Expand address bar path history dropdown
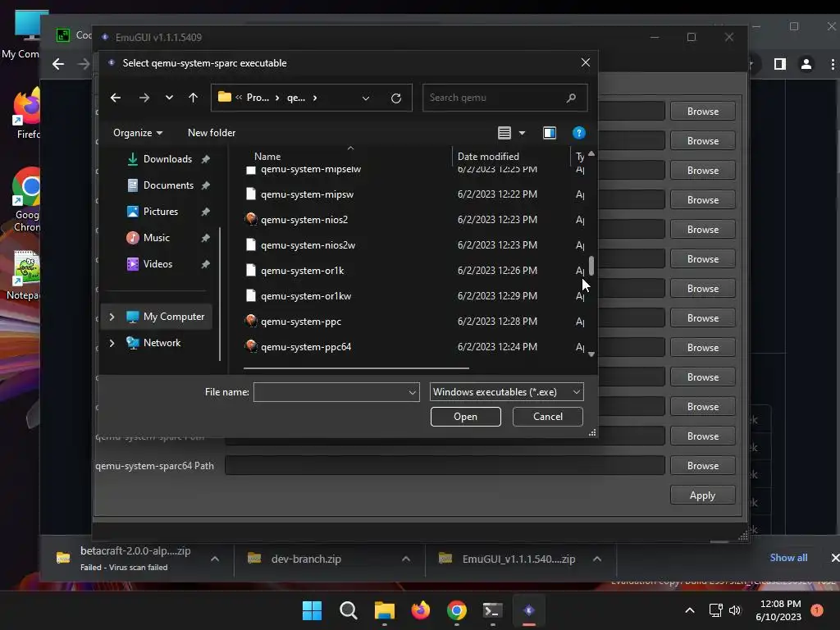Viewport: 840px width, 630px height. click(x=366, y=98)
